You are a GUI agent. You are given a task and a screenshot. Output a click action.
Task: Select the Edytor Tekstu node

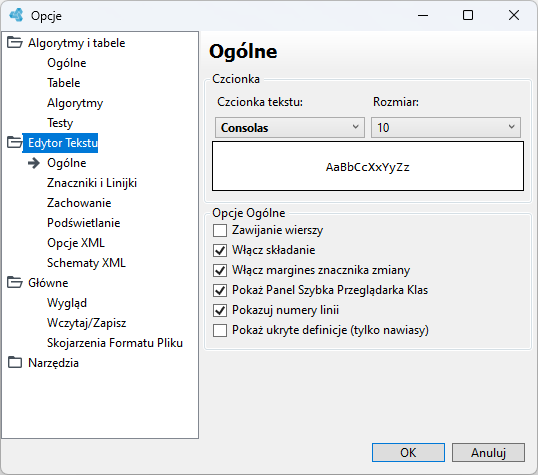tap(60, 143)
